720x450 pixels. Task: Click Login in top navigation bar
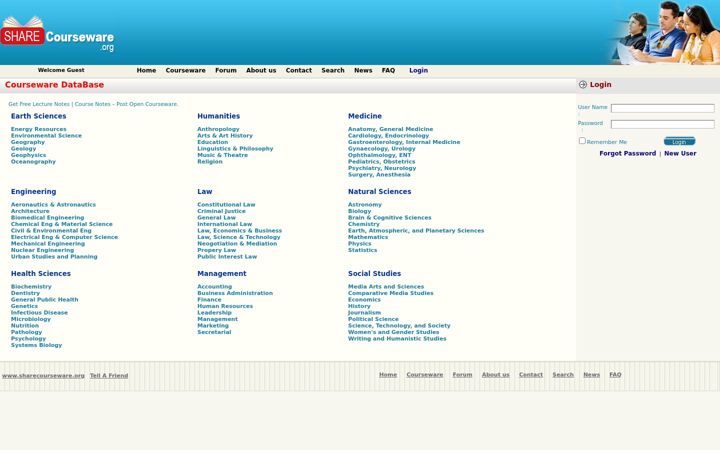[418, 70]
